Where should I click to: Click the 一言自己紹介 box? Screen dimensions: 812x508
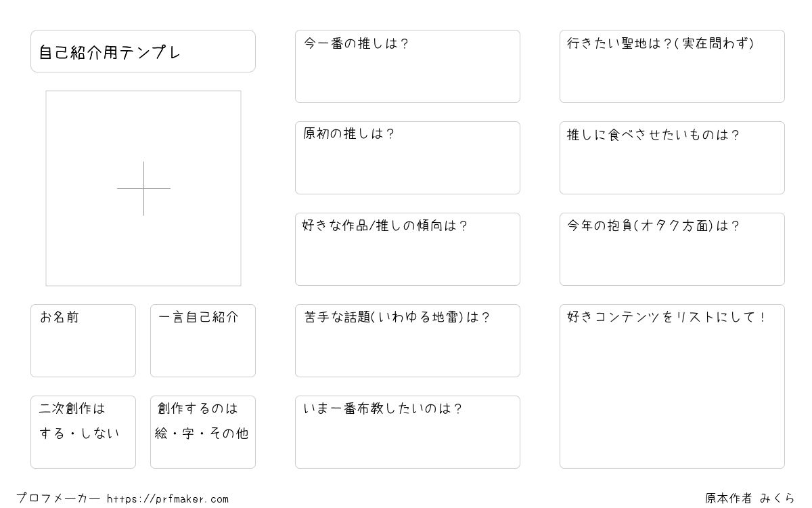click(x=203, y=341)
